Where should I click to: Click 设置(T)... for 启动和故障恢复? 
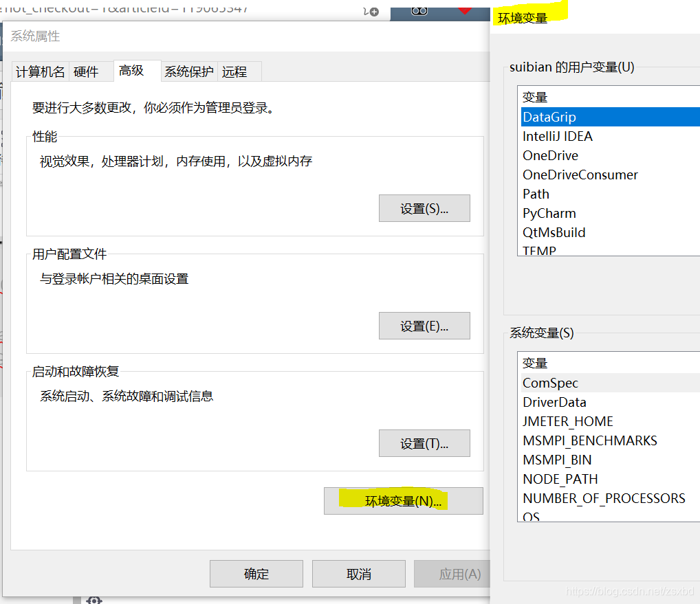point(424,443)
